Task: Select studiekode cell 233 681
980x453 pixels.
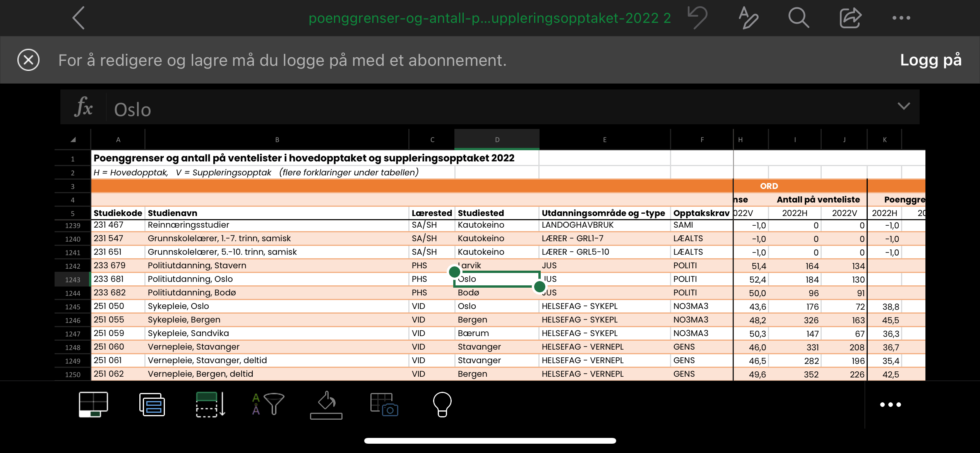Action: 118,279
